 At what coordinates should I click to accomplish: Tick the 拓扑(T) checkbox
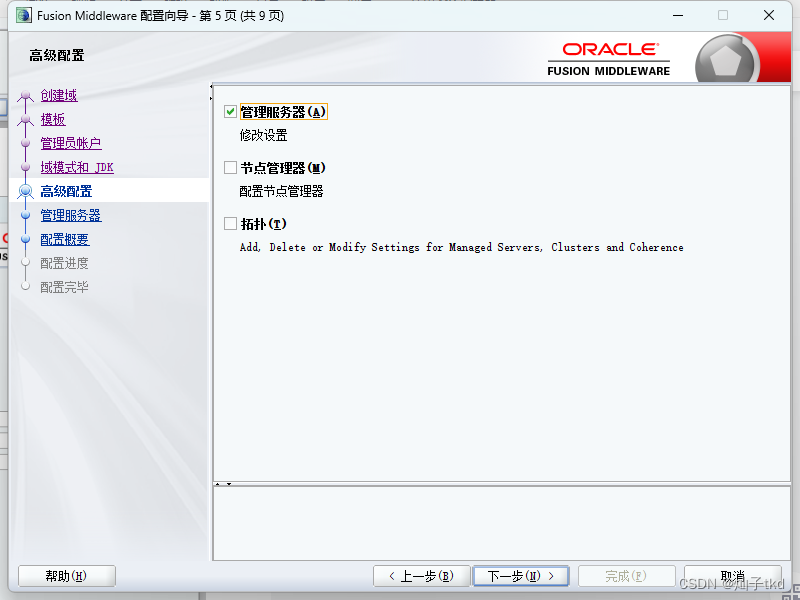[x=230, y=224]
